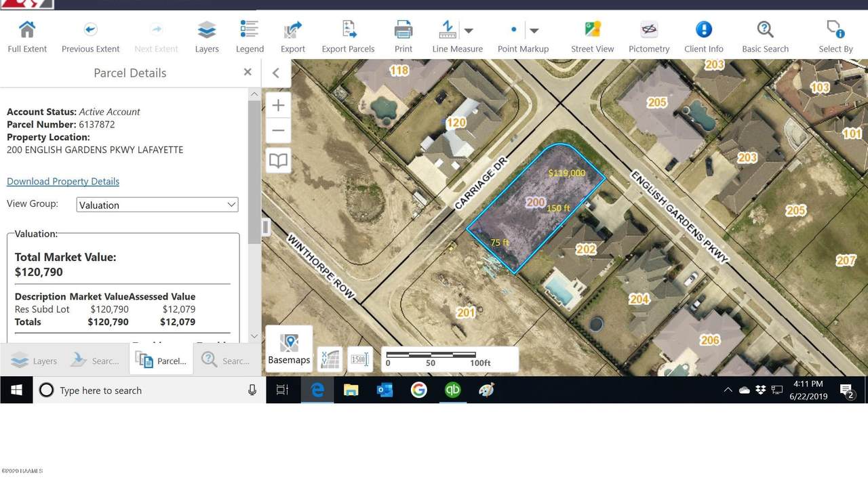
Task: Click parcel label 120 on map
Action: pyautogui.click(x=456, y=122)
